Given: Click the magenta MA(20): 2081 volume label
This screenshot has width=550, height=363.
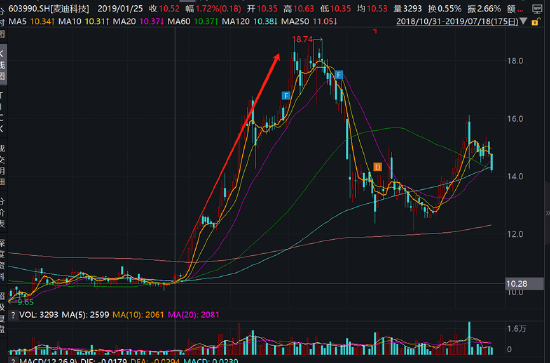Looking at the screenshot, I should point(193,315).
